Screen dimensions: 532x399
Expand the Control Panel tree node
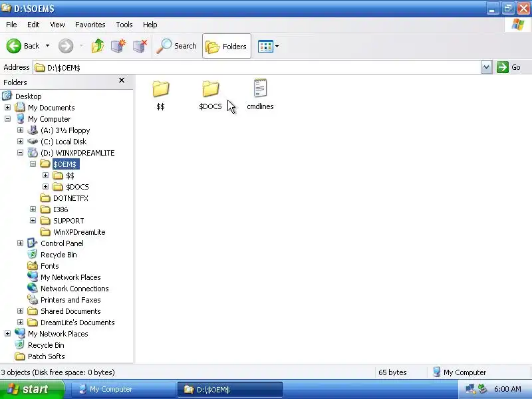(21, 243)
